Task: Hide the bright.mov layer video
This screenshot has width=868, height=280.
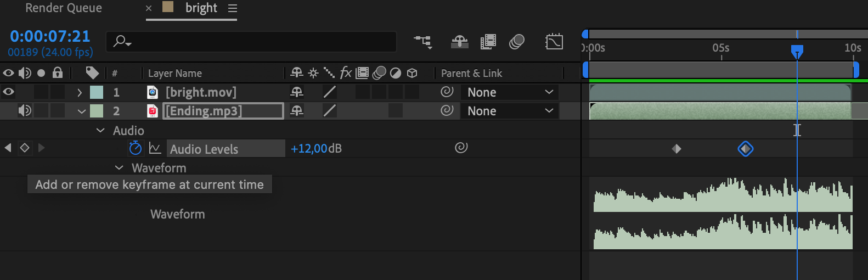Action: 9,92
